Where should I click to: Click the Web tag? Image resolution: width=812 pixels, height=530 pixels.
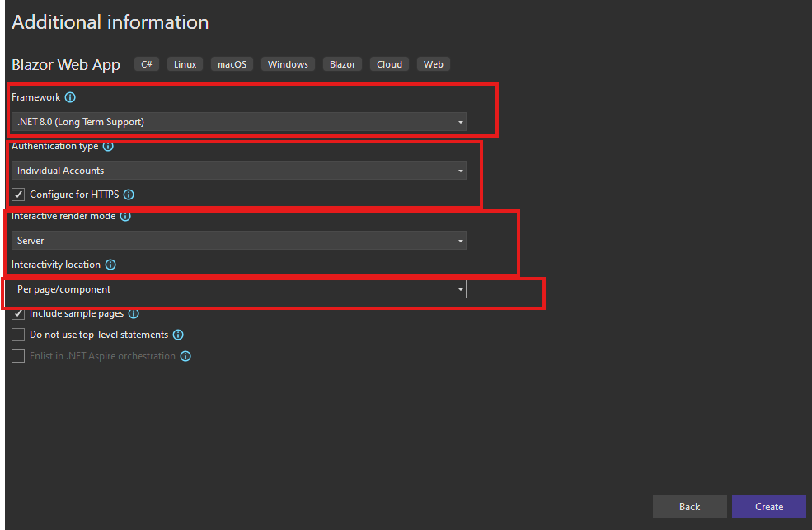(x=434, y=64)
